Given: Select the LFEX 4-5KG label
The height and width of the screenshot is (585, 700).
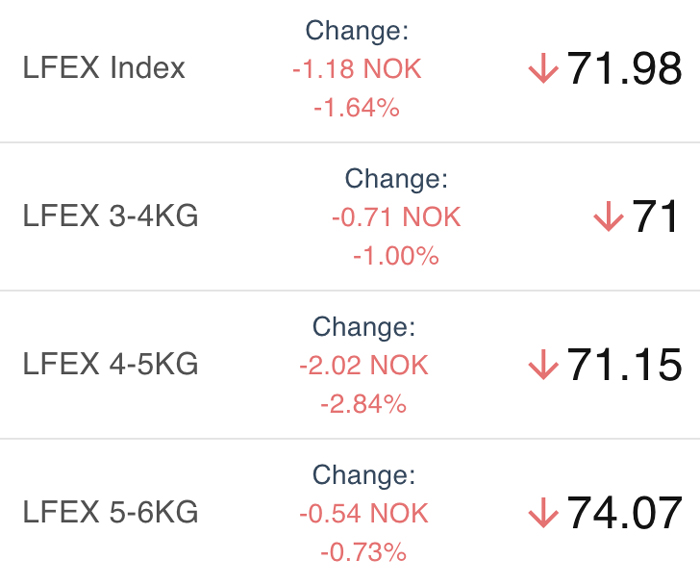Looking at the screenshot, I should pyautogui.click(x=110, y=364).
